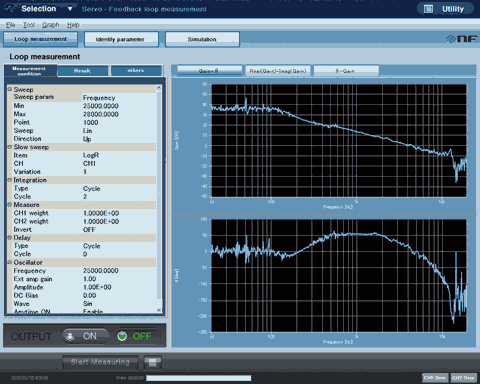
Task: Show the Real(Gain)-Imag(Gain) graph tab
Action: pos(278,71)
